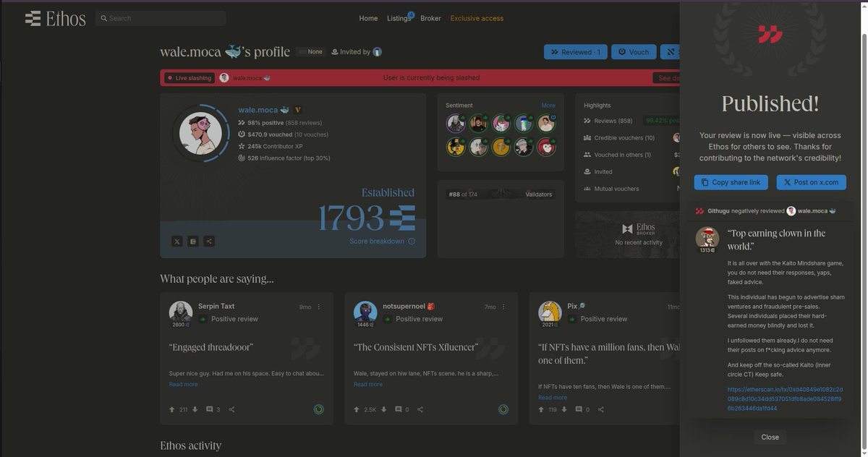Upvote the Serpin Taxt review
The height and width of the screenshot is (457, 868).
coord(172,409)
